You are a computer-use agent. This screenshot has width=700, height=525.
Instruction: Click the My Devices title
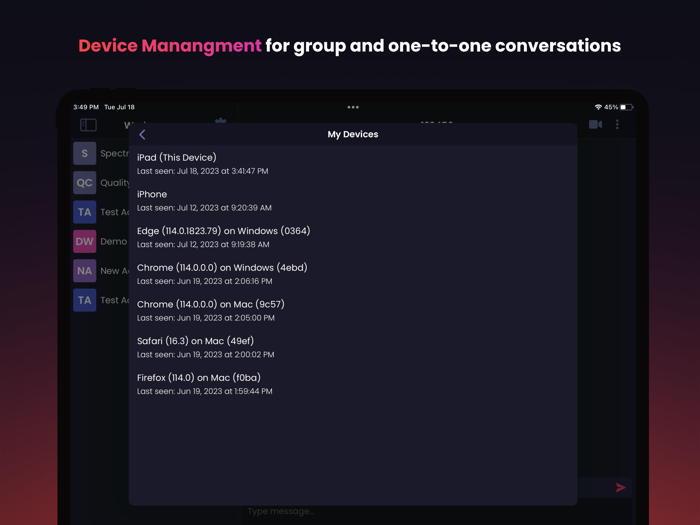click(353, 134)
